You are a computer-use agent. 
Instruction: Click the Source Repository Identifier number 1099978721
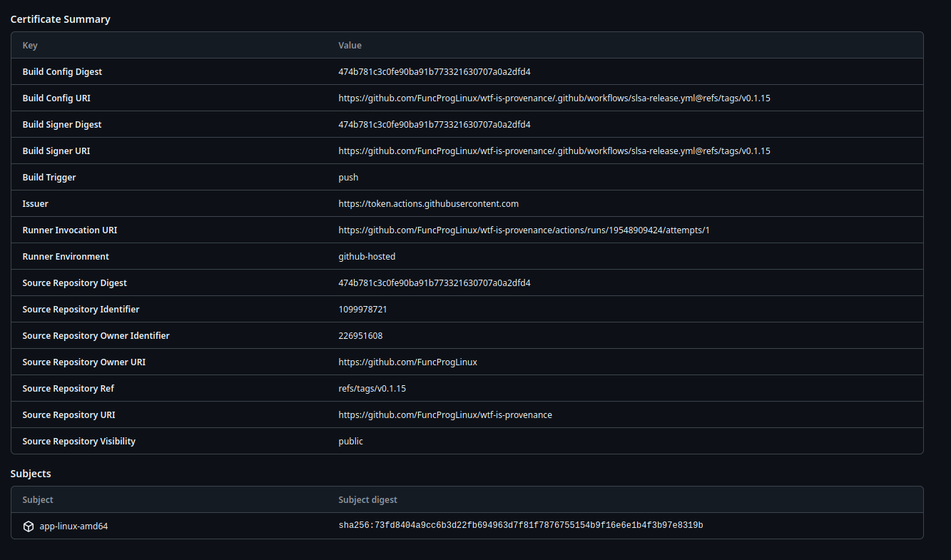[362, 310]
